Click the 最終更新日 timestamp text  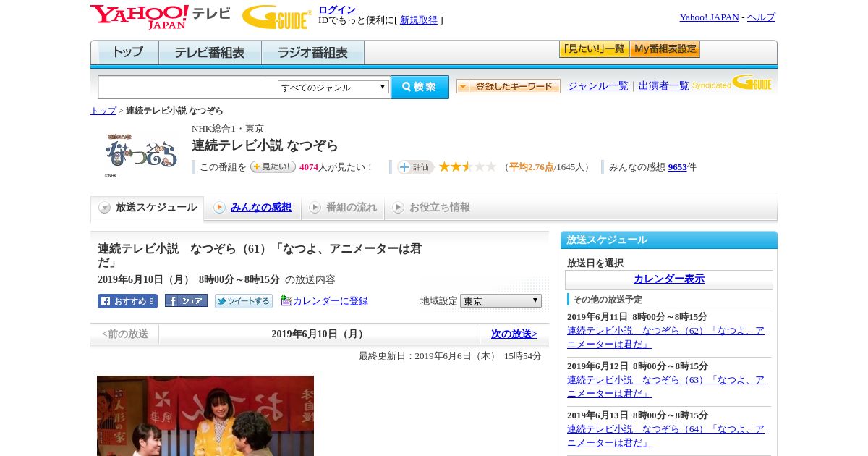[x=450, y=356]
